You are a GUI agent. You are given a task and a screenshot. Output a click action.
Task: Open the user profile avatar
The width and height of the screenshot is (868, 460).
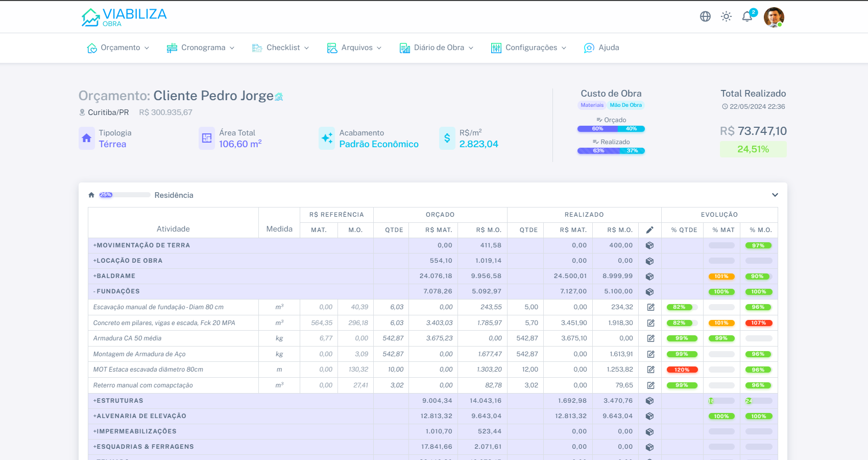[774, 17]
